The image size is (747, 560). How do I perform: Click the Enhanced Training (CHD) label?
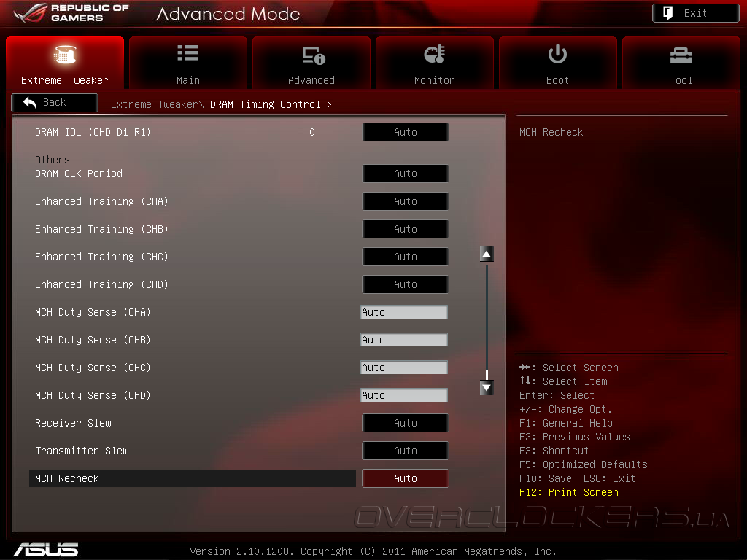[101, 284]
